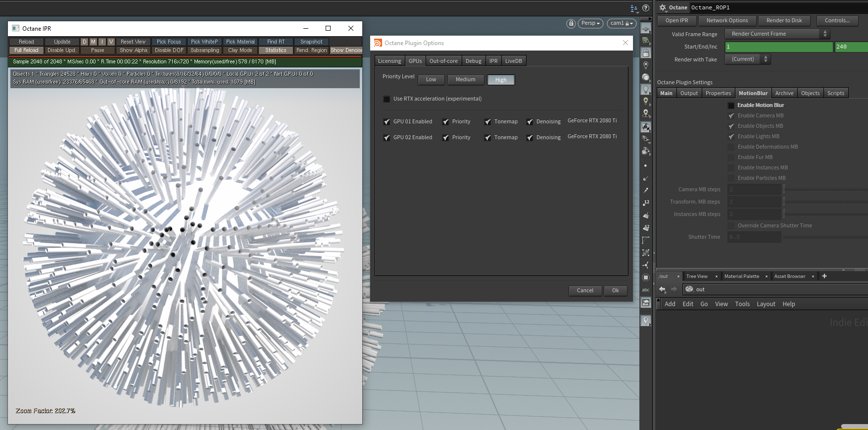This screenshot has height=430, width=868.
Task: Toggle the point normals display icon
Action: click(646, 178)
